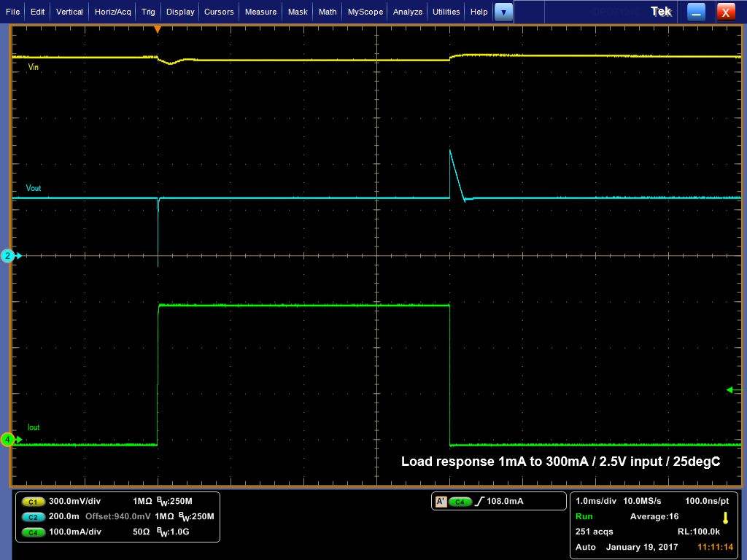Screen dimensions: 747x560
Task: Click the yellow C1 channel badge
Action: pyautogui.click(x=33, y=502)
